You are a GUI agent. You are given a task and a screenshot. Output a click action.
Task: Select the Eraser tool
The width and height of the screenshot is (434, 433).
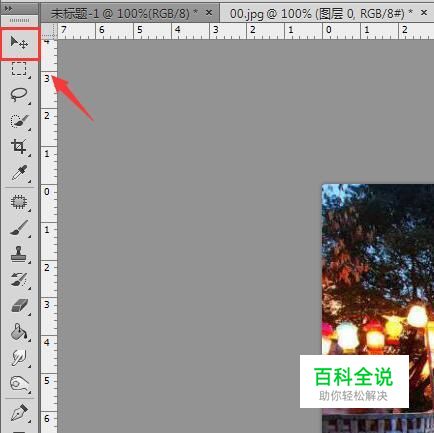point(19,306)
